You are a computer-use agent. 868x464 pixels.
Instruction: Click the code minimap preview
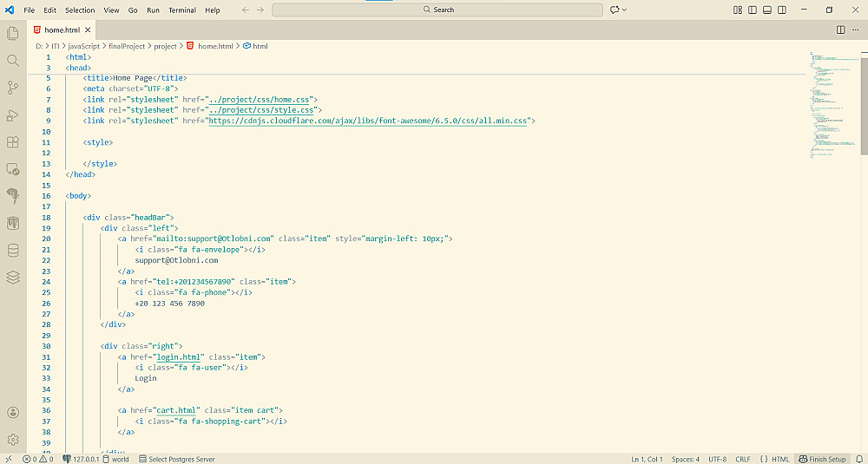tap(834, 105)
